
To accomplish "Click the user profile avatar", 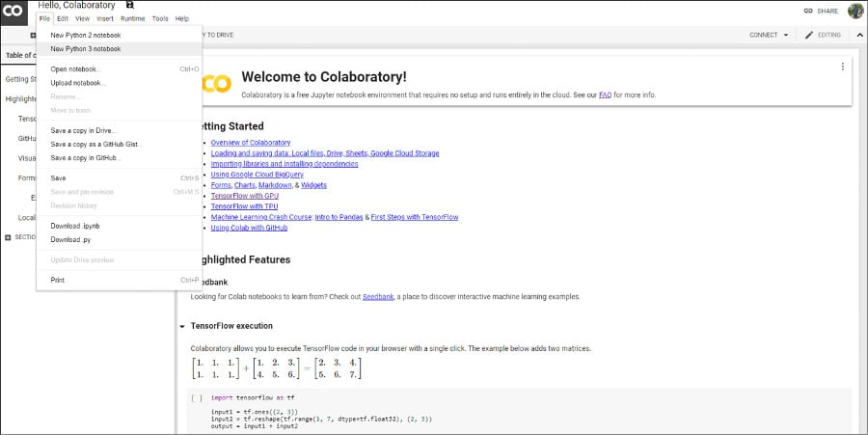I will coord(855,11).
